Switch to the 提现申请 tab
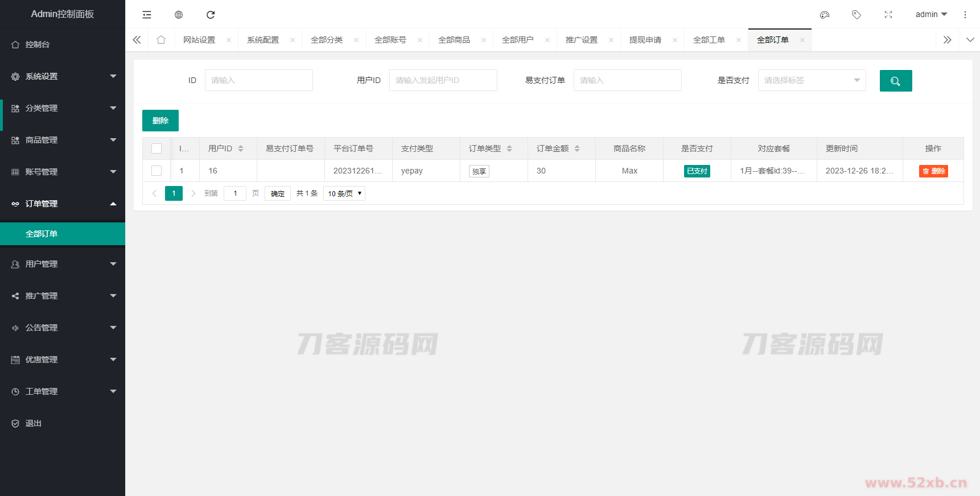The width and height of the screenshot is (980, 496). pyautogui.click(x=645, y=40)
